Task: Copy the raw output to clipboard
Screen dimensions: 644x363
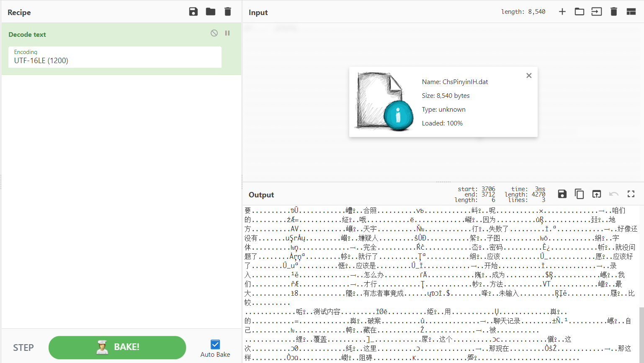Action: coord(580,194)
